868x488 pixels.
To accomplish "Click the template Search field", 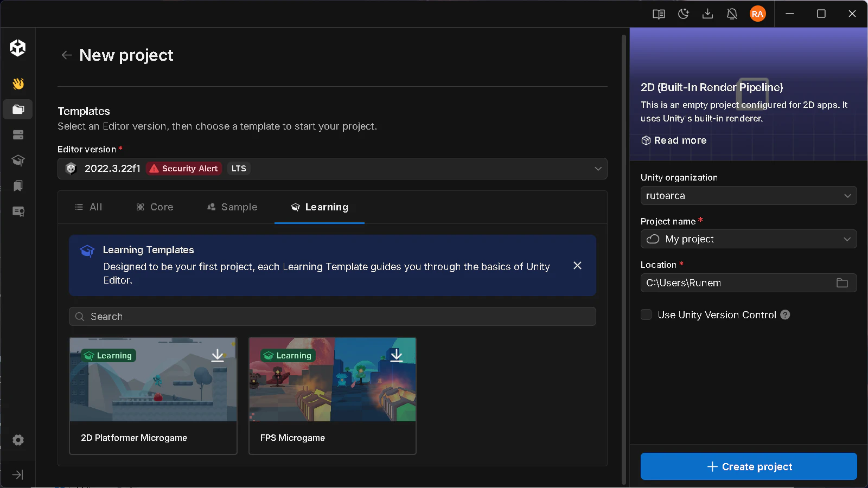I will point(332,317).
